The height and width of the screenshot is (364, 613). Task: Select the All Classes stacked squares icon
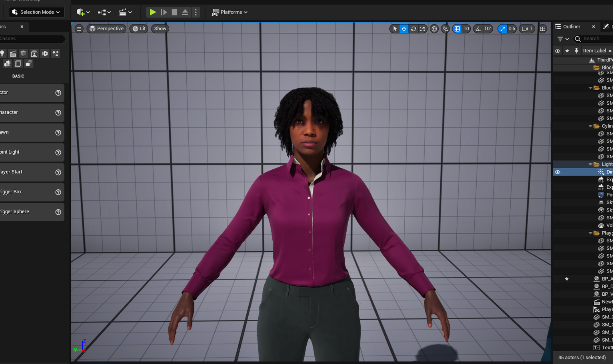28,64
